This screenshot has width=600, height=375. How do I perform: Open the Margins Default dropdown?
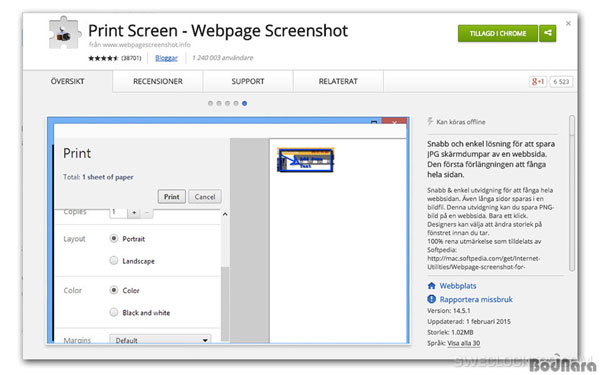click(x=160, y=339)
